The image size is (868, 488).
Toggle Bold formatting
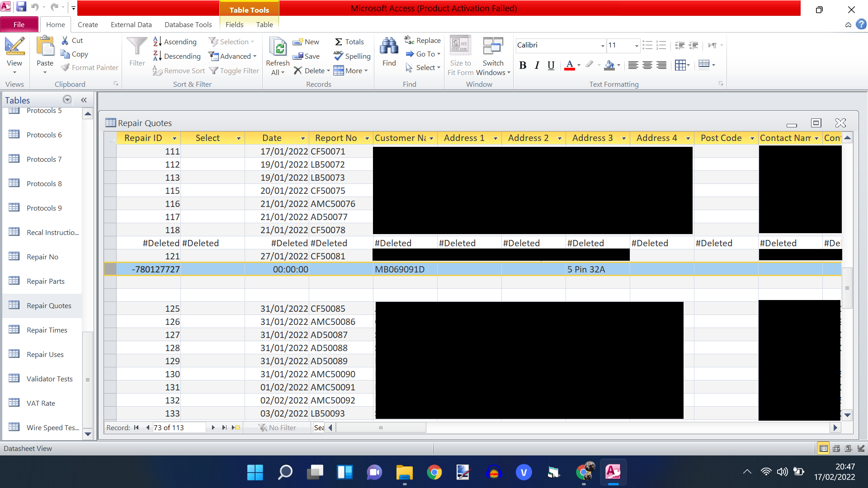[523, 66]
